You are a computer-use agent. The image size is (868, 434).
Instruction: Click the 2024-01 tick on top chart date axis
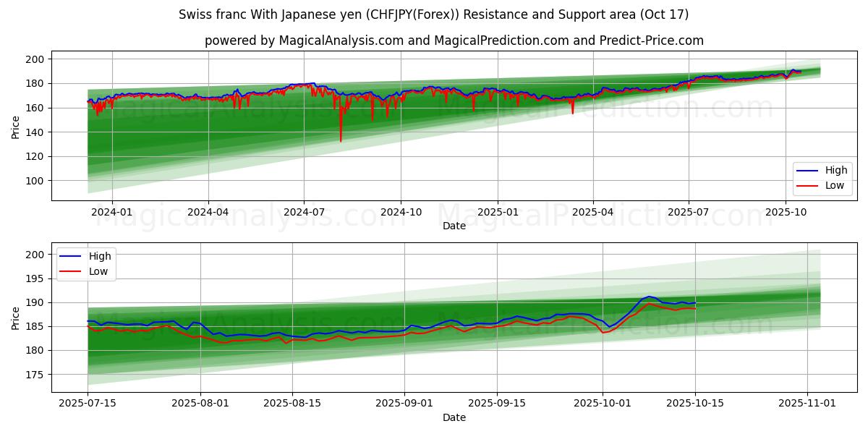111,212
